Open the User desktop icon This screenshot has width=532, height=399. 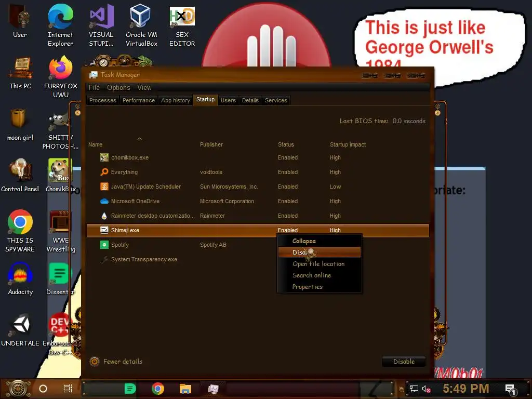pos(20,21)
